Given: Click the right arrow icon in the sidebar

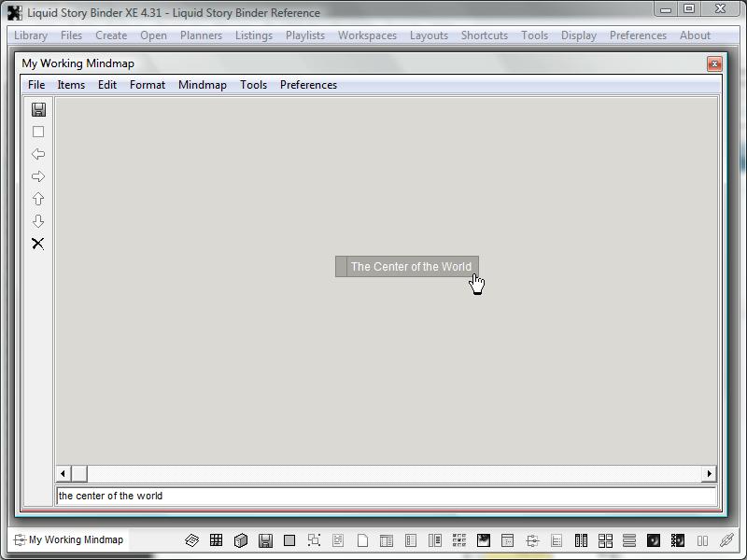Looking at the screenshot, I should (38, 176).
